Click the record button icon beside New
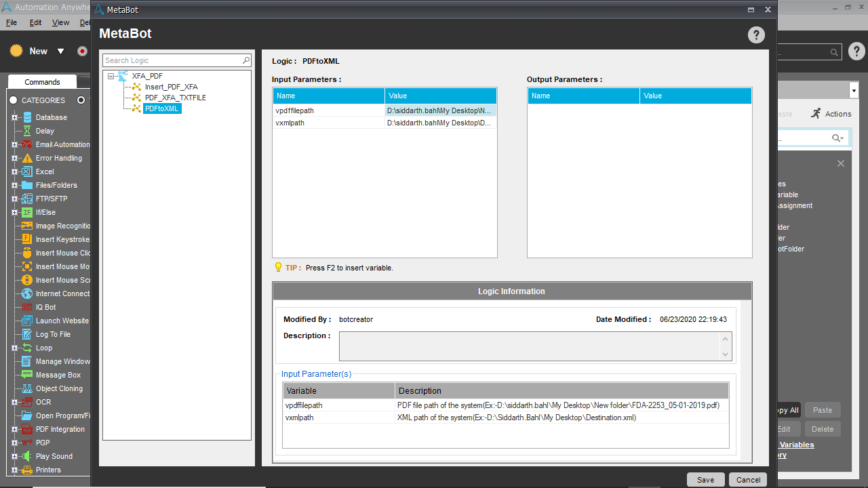868x488 pixels. 82,51
